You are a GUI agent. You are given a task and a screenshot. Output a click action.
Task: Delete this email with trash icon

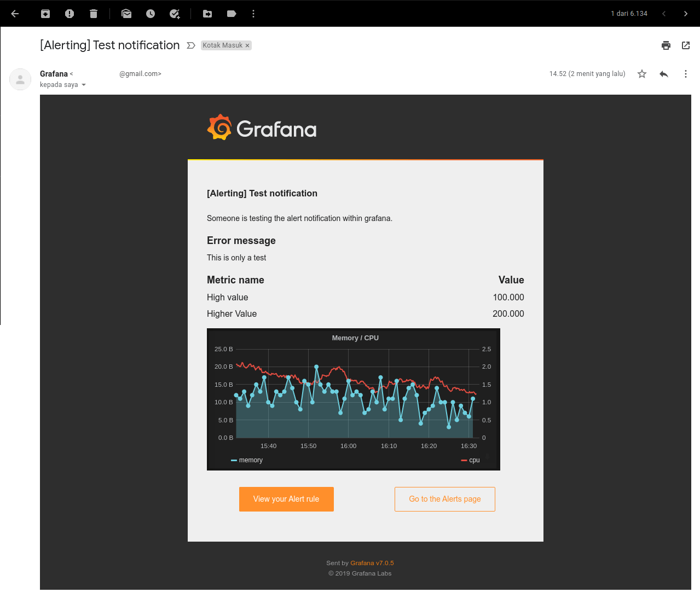tap(94, 14)
